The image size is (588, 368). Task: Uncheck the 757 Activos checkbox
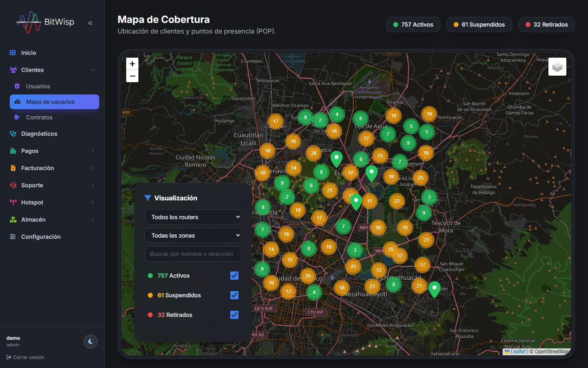pyautogui.click(x=234, y=276)
